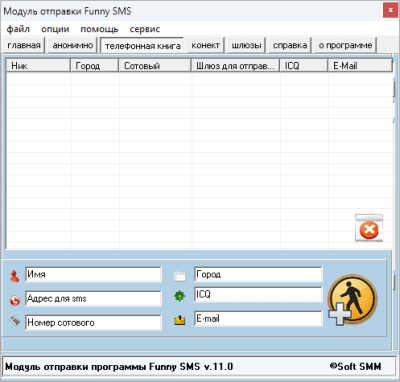The width and height of the screenshot is (400, 382).
Task: Click the yellow mail icon beside E-mail
Action: click(x=180, y=320)
